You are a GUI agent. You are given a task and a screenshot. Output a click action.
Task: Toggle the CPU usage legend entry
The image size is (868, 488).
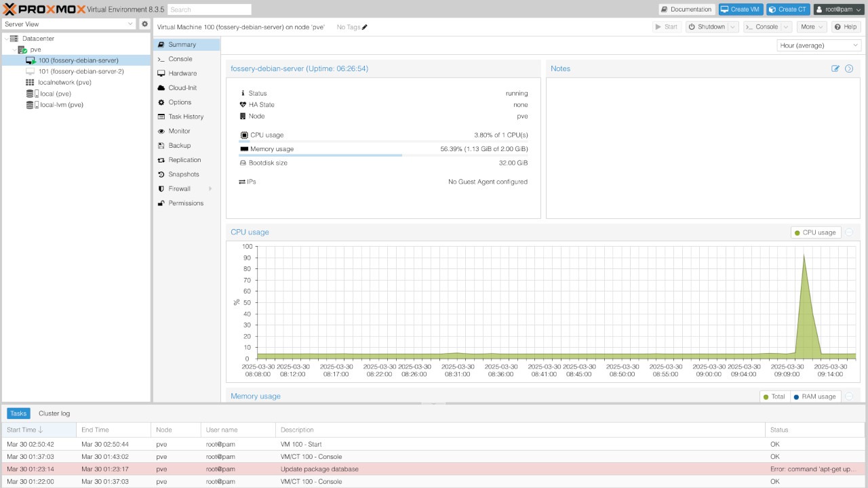[x=816, y=232]
